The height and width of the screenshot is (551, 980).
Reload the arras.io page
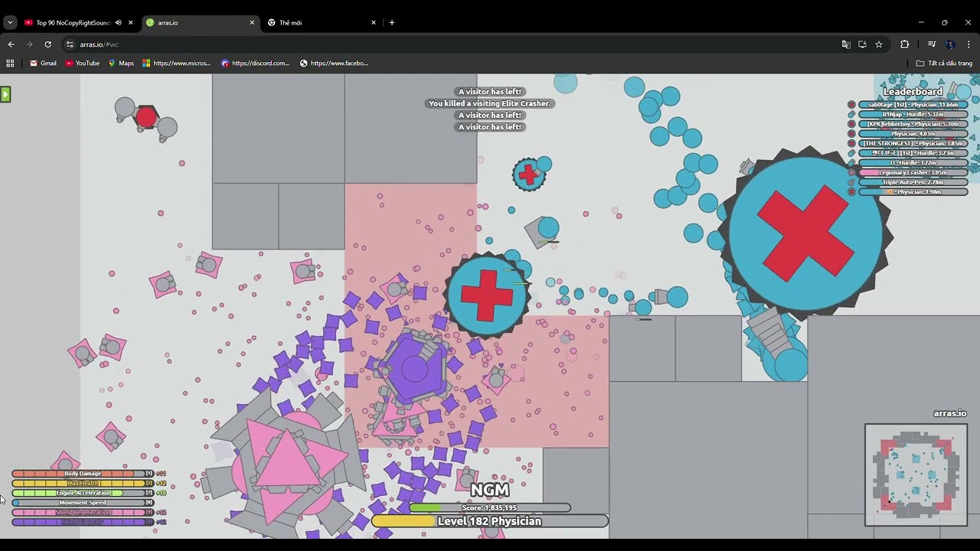tap(47, 44)
